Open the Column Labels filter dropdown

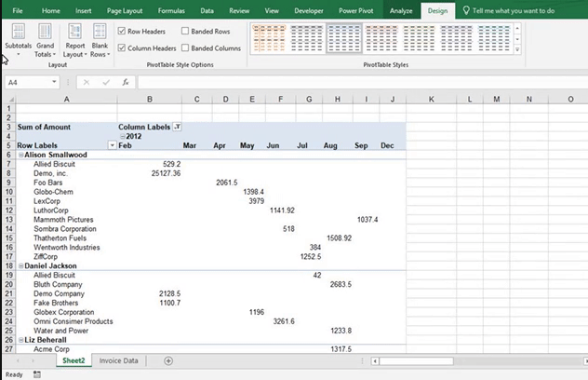point(178,127)
